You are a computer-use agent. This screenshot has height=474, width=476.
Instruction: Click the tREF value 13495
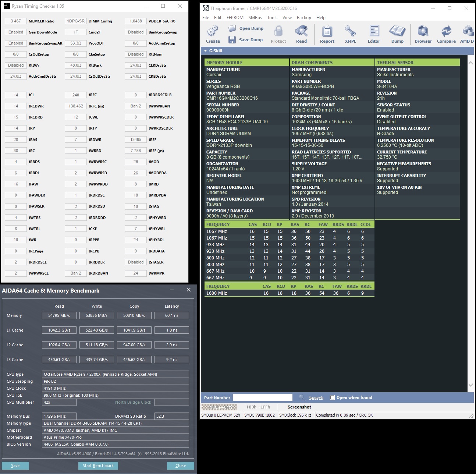(x=136, y=139)
